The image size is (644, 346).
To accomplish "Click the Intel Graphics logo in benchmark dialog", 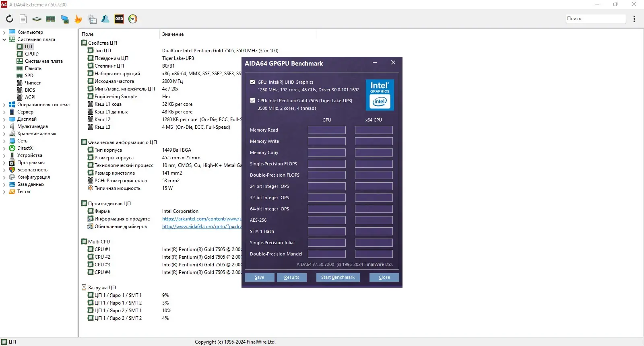I will click(380, 95).
